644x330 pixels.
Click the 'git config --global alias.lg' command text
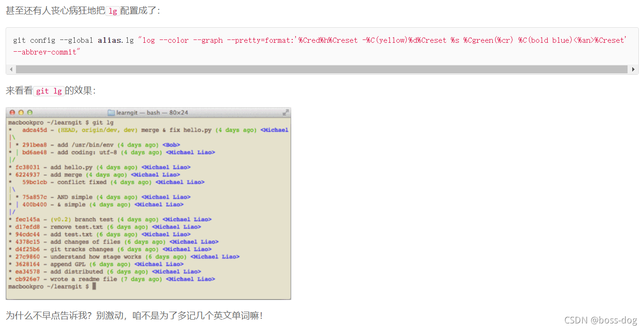[74, 40]
